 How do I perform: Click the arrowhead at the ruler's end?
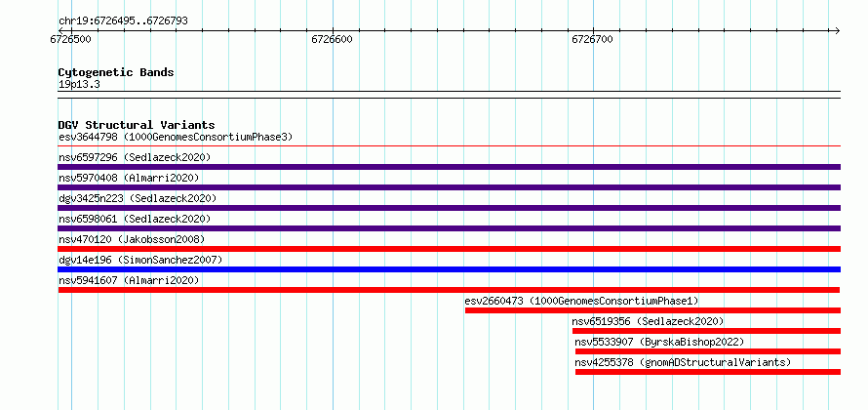pyautogui.click(x=838, y=30)
